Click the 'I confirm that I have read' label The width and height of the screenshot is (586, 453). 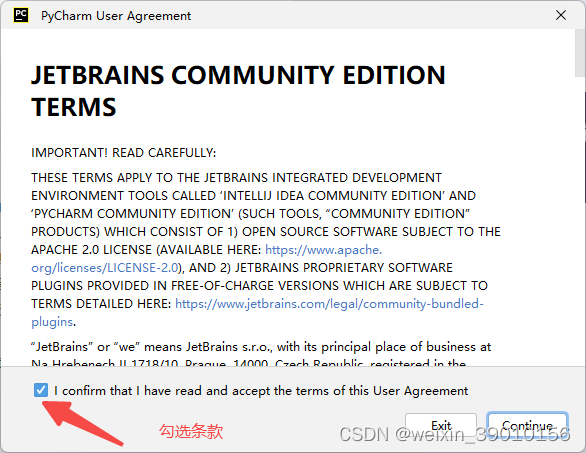point(261,391)
